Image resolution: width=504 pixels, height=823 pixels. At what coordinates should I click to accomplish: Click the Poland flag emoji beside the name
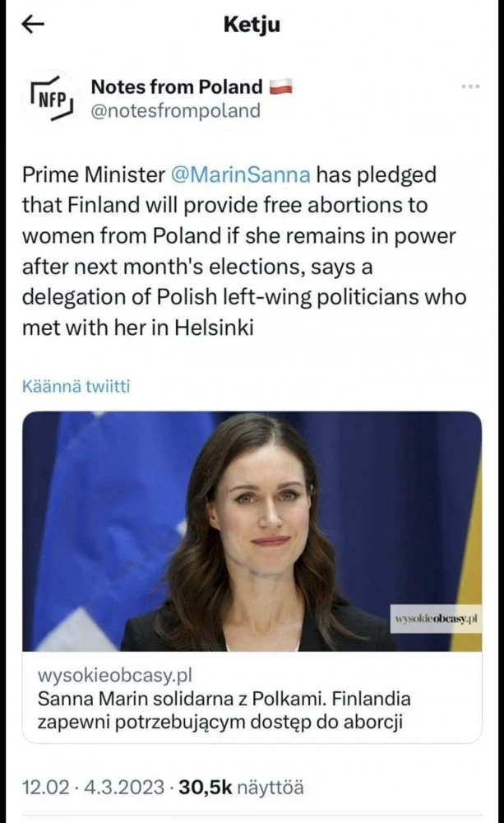pos(281,86)
